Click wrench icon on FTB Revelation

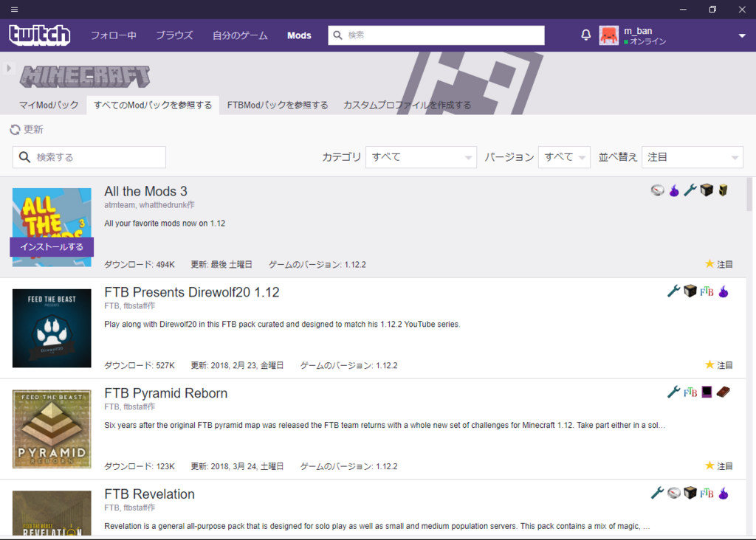pos(657,493)
